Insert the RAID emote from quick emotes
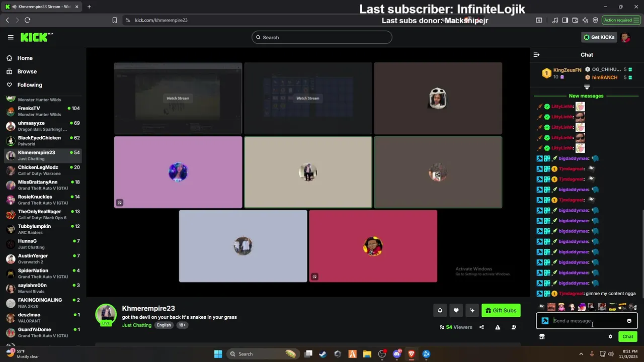644x362 pixels. click(x=612, y=307)
